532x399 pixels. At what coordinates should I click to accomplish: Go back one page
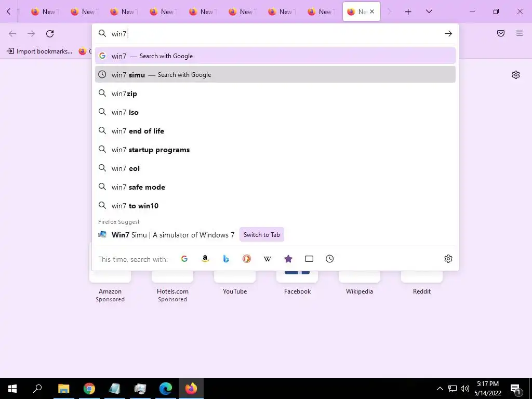(12, 34)
